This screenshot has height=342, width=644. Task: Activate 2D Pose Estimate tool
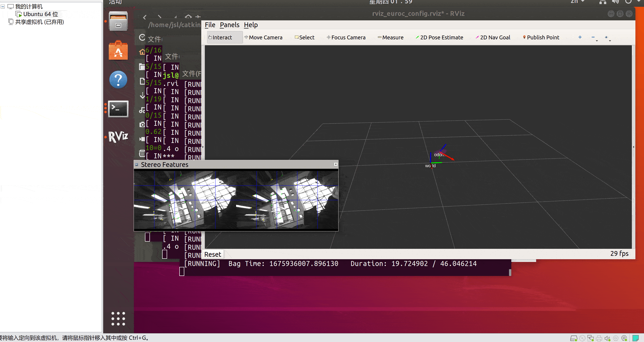tap(439, 38)
